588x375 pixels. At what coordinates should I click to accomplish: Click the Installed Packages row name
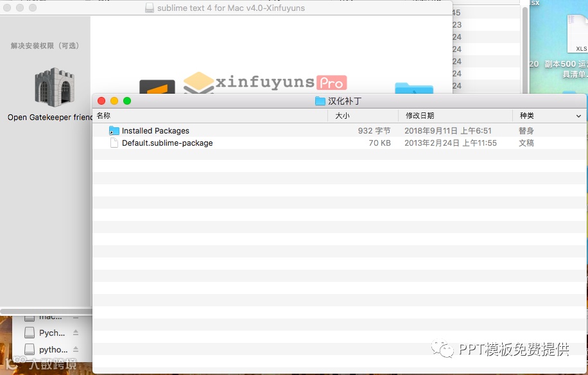(155, 131)
